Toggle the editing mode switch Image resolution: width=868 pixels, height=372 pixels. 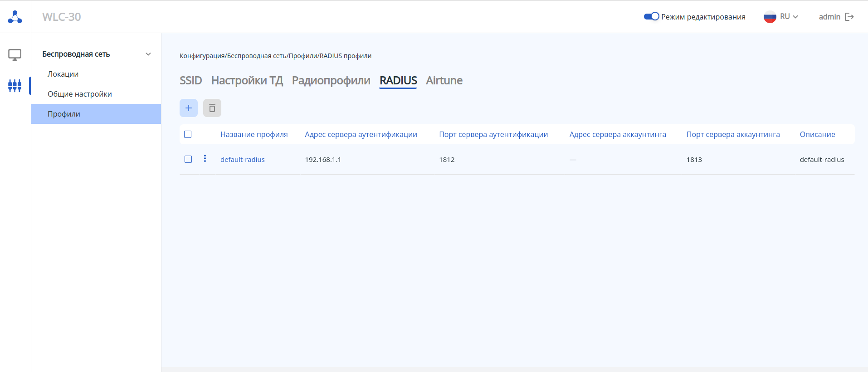[x=651, y=16]
